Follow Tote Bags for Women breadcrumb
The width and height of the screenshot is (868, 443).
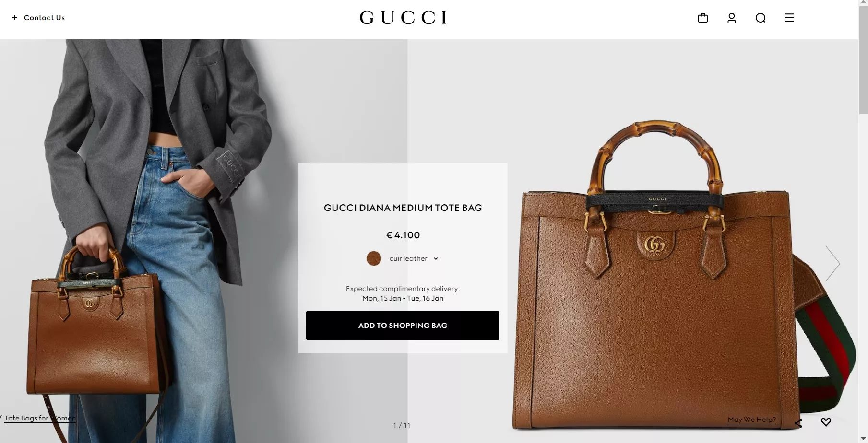pyautogui.click(x=40, y=418)
